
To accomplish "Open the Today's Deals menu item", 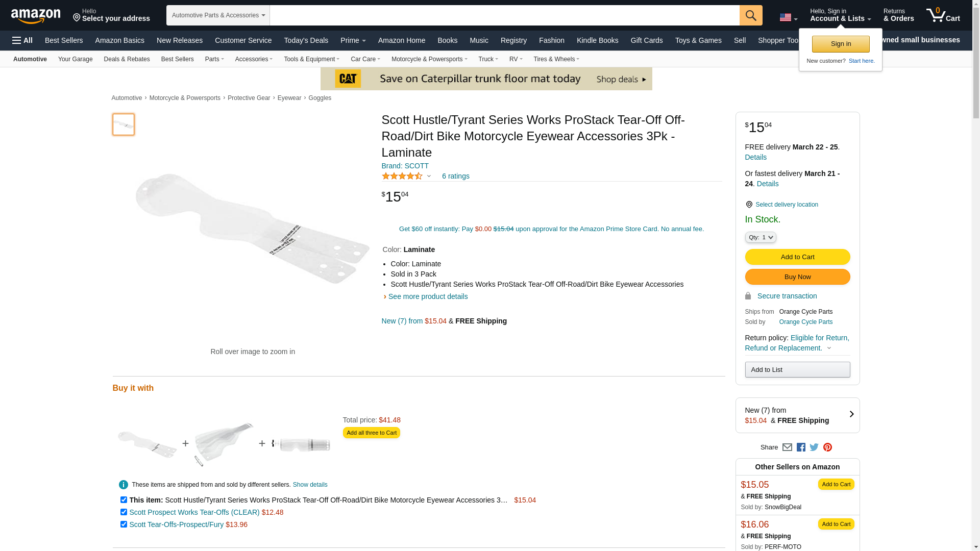I will 306,40.
